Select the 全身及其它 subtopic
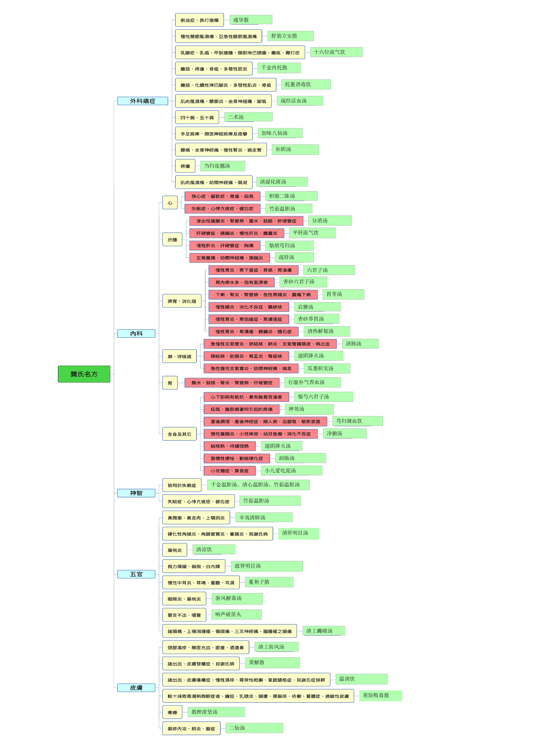 (179, 434)
